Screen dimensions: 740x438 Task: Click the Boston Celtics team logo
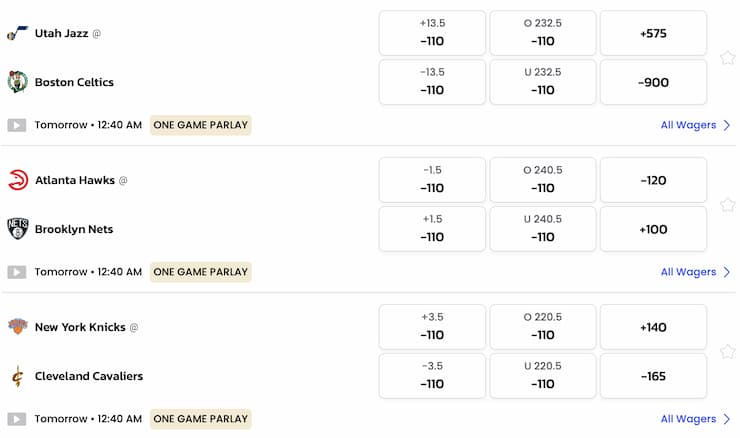pos(17,82)
